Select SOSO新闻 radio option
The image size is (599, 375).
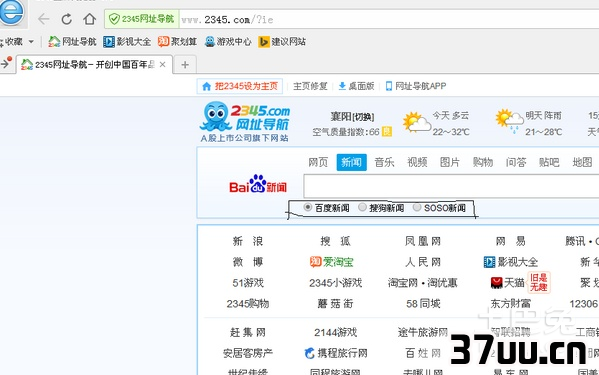click(439, 208)
